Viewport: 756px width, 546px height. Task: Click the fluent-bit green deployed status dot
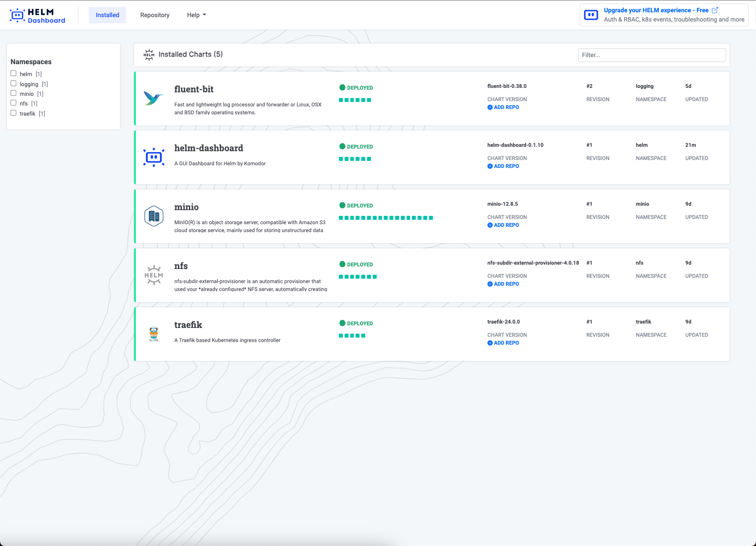[342, 87]
